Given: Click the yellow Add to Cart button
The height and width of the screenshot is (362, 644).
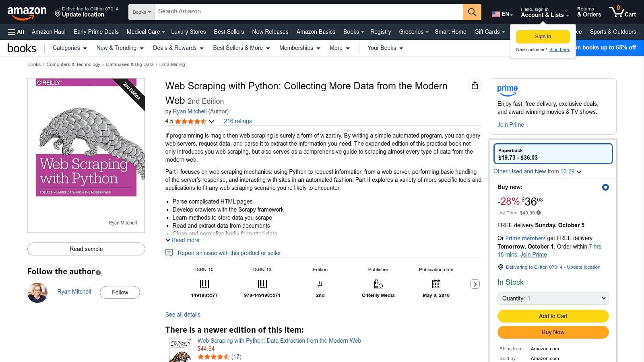Looking at the screenshot, I should point(553,316).
